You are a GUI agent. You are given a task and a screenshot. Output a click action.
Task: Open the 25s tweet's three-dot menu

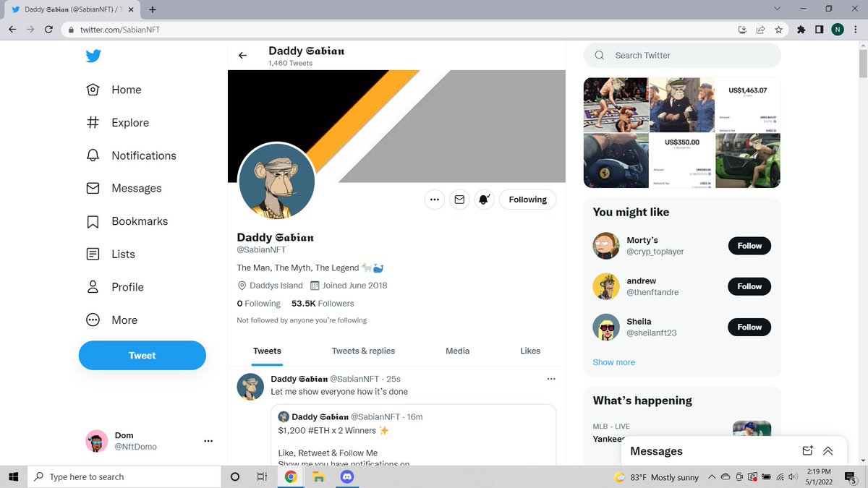[x=551, y=379]
